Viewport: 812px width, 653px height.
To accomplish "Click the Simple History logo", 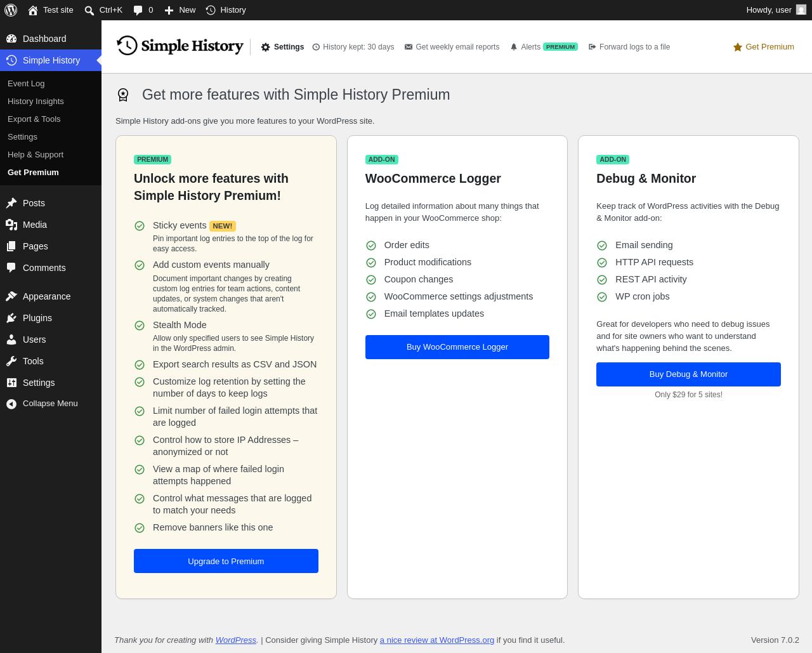I will [x=180, y=46].
